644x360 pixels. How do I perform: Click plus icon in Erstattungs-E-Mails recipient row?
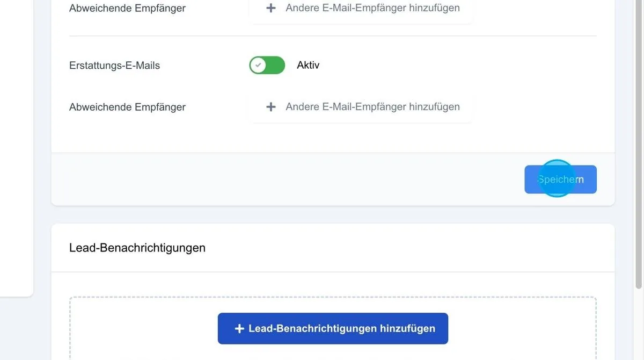click(x=271, y=107)
